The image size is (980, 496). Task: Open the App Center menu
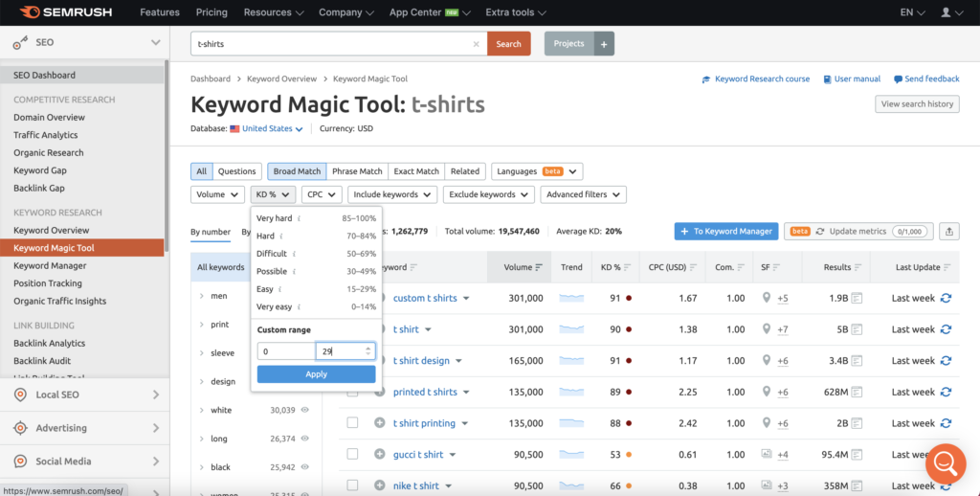(430, 12)
